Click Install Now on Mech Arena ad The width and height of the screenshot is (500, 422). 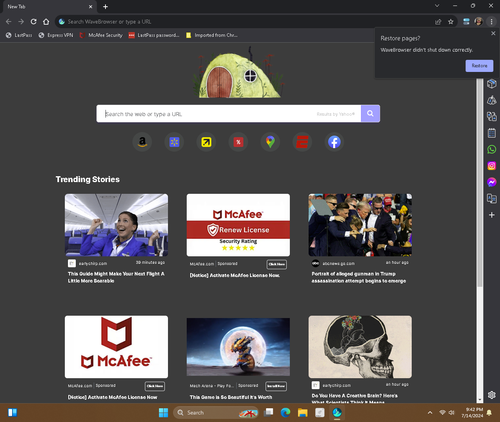coord(276,386)
